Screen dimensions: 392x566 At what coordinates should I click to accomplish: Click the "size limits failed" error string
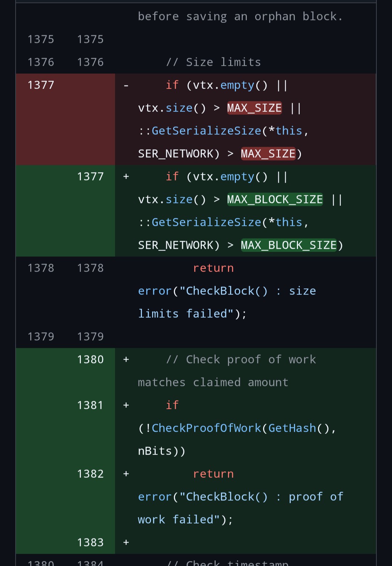click(227, 302)
